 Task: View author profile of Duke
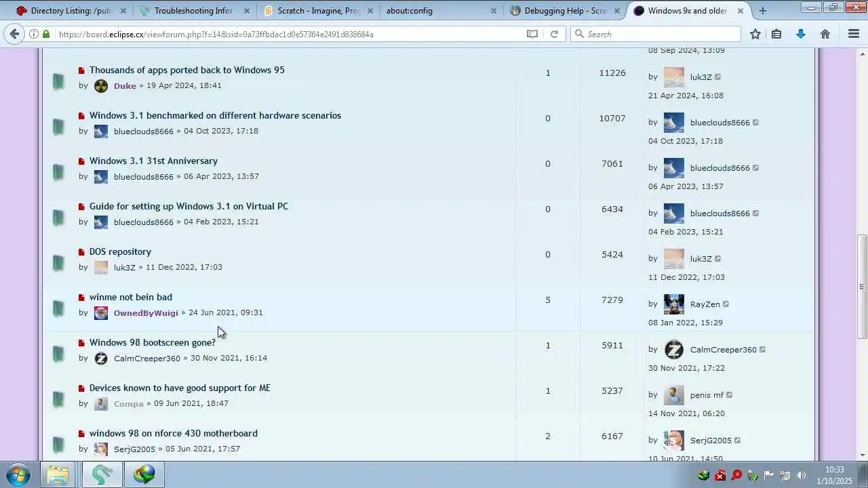125,85
